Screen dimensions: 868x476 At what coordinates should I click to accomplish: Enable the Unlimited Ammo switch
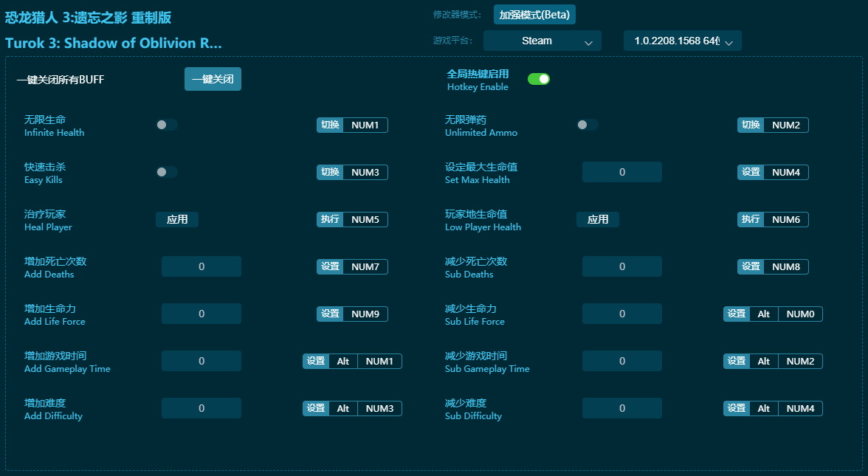587,124
